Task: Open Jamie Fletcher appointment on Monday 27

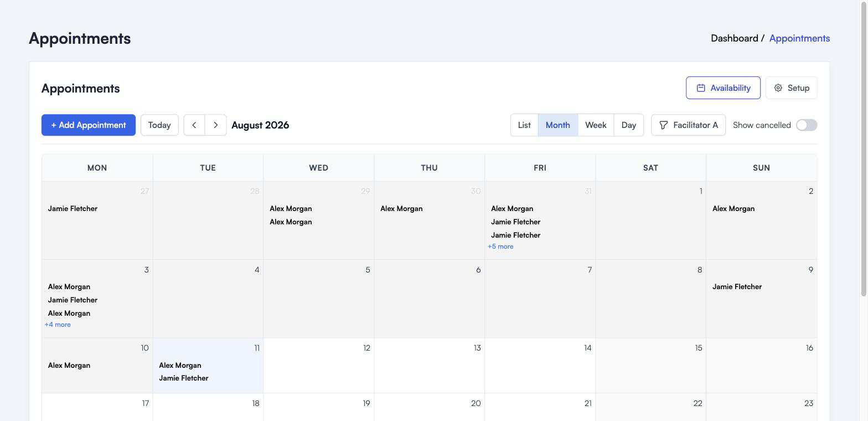Action: pos(73,209)
